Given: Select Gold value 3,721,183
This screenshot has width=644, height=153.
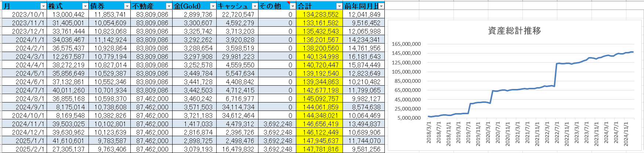Looking at the screenshot, I should [x=195, y=116].
